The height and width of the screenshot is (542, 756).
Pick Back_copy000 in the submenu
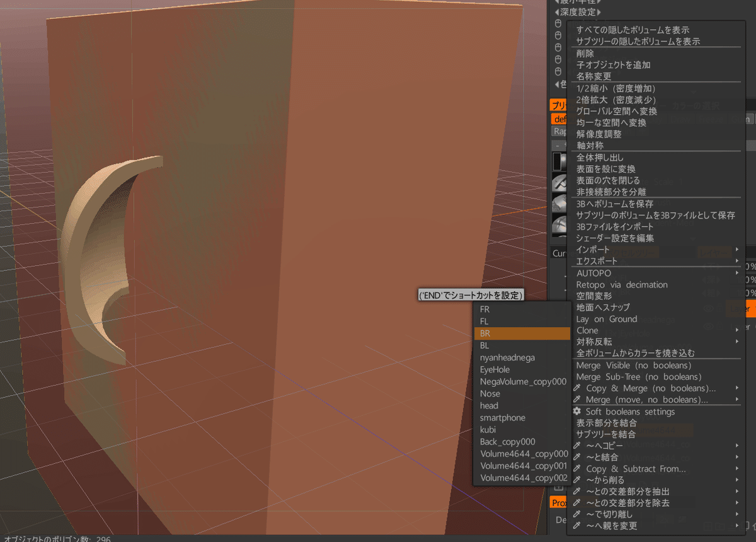(507, 442)
